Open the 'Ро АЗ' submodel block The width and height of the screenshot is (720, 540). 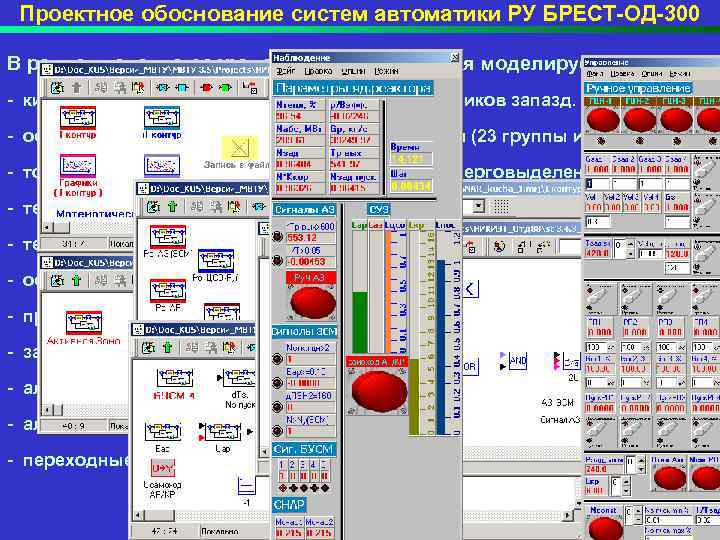pyautogui.click(x=168, y=236)
